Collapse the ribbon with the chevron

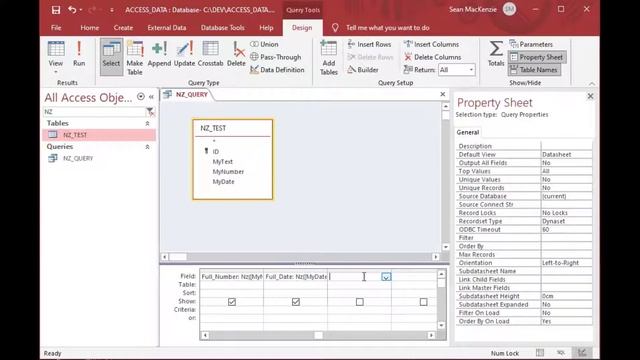pyautogui.click(x=592, y=83)
